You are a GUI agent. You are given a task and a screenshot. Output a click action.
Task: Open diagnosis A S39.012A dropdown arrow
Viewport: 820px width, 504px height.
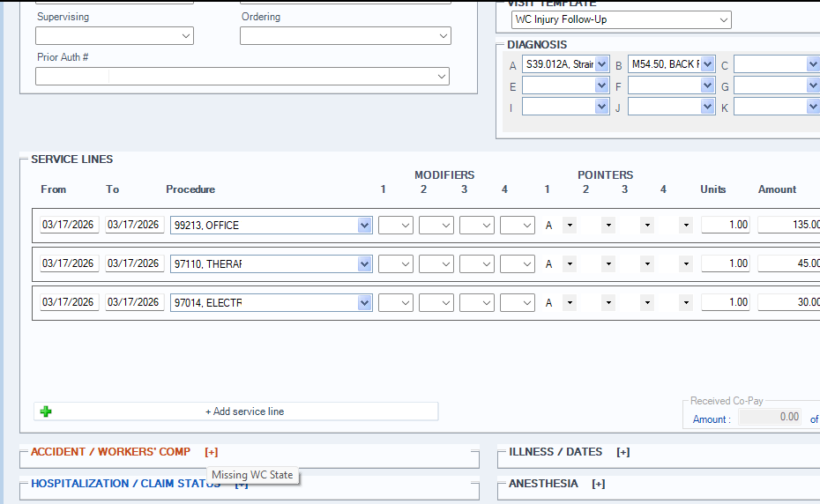[602, 64]
